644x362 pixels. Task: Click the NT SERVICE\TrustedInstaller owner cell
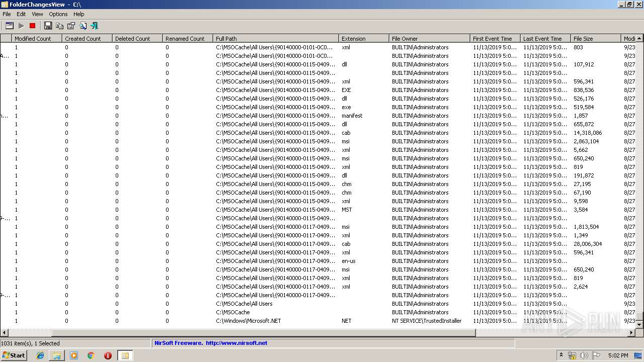click(x=426, y=321)
